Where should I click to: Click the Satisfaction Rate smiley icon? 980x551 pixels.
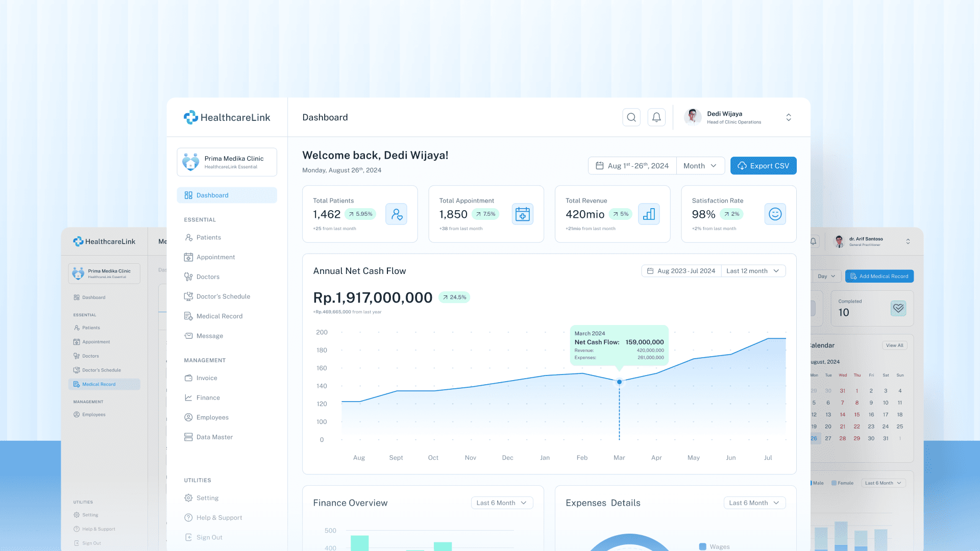(775, 214)
